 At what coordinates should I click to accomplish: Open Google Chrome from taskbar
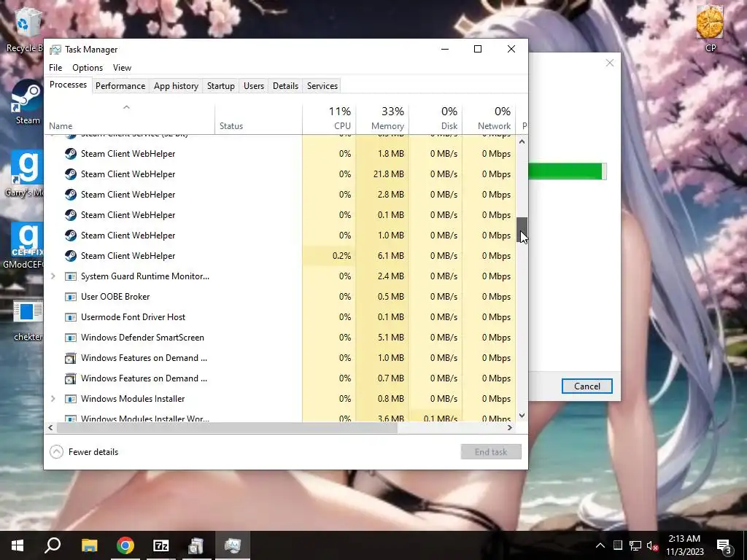(125, 545)
